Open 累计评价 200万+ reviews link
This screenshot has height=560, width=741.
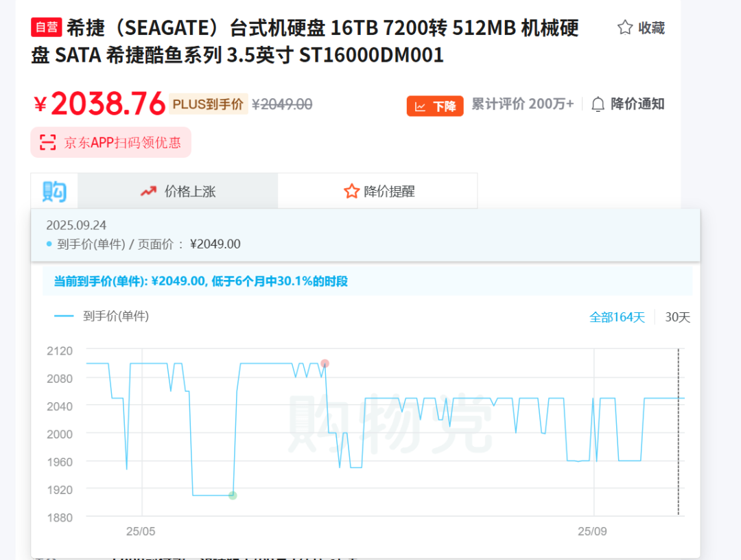pos(523,104)
